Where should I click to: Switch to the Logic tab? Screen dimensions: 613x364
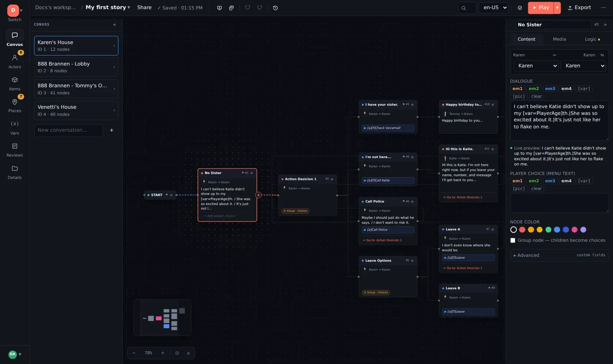[592, 39]
